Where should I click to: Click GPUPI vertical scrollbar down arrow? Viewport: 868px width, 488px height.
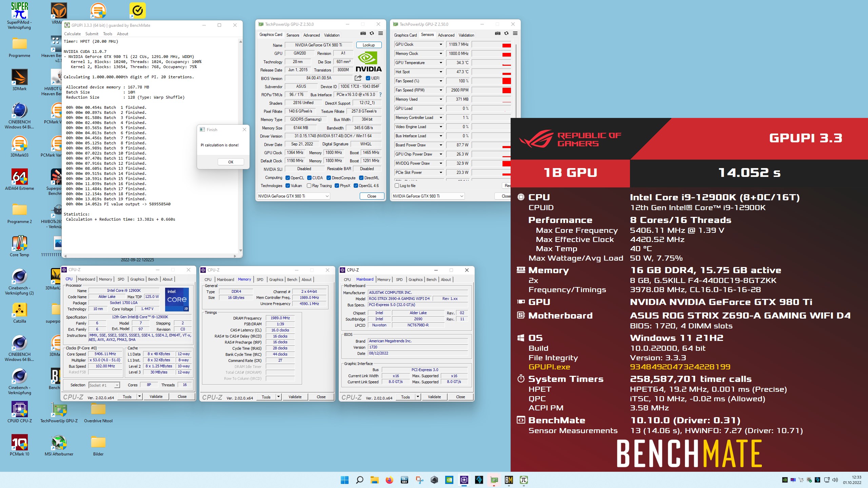[x=240, y=250]
